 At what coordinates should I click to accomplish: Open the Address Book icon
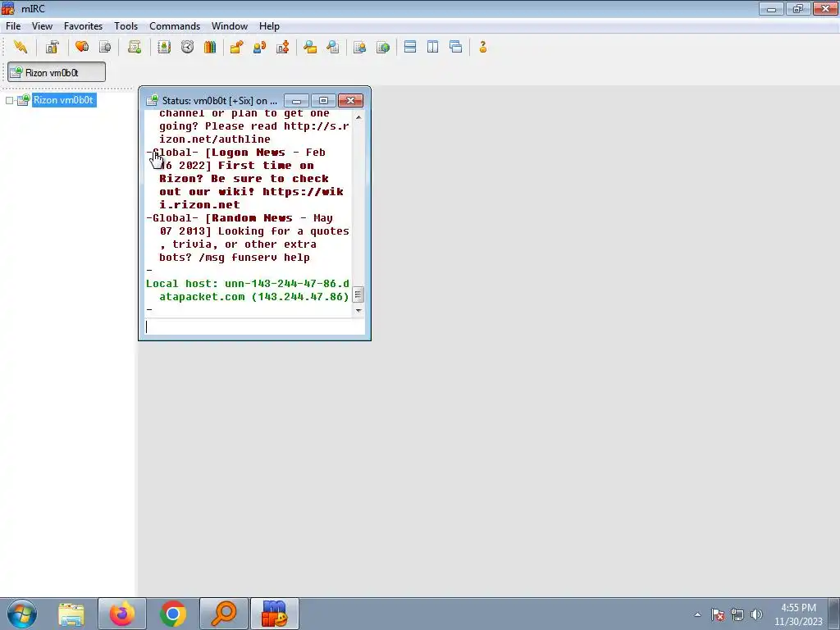point(164,47)
